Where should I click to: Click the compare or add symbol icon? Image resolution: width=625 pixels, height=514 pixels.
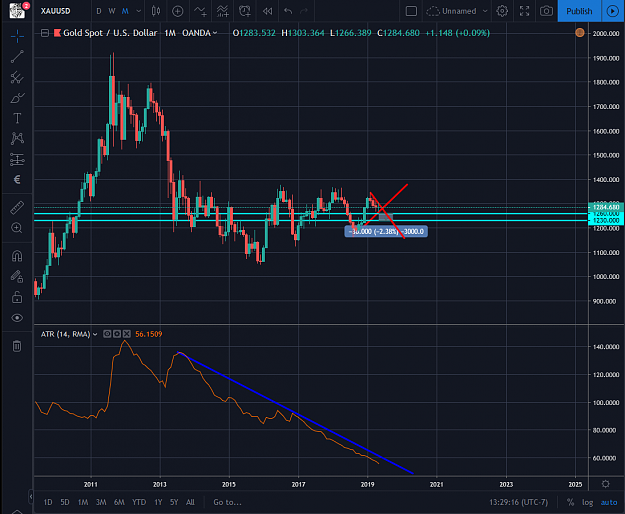pyautogui.click(x=177, y=11)
